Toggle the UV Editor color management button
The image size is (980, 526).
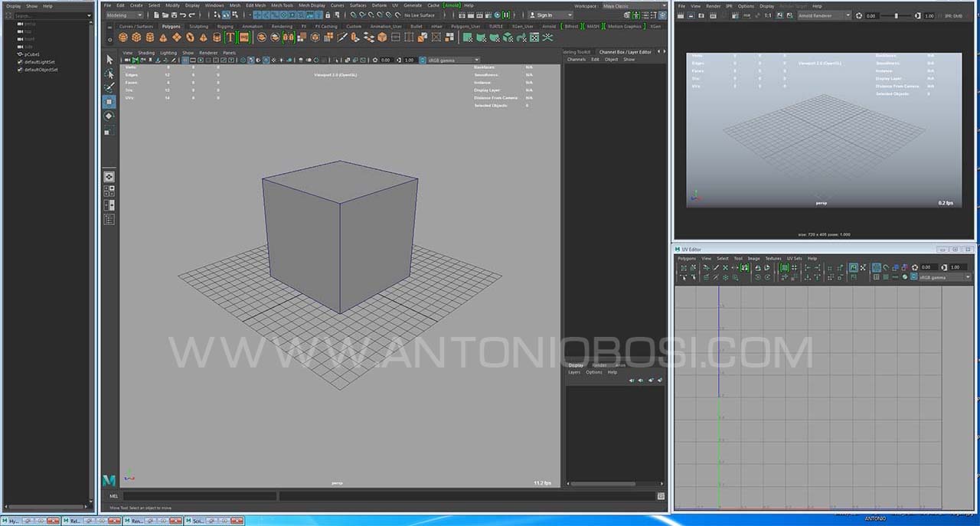click(x=913, y=276)
